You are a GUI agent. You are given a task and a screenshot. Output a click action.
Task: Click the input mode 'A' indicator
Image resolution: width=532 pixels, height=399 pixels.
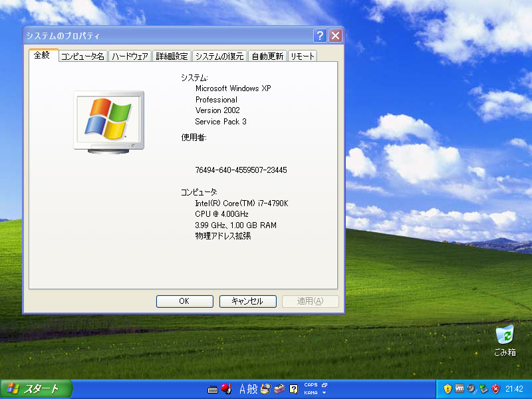point(242,389)
